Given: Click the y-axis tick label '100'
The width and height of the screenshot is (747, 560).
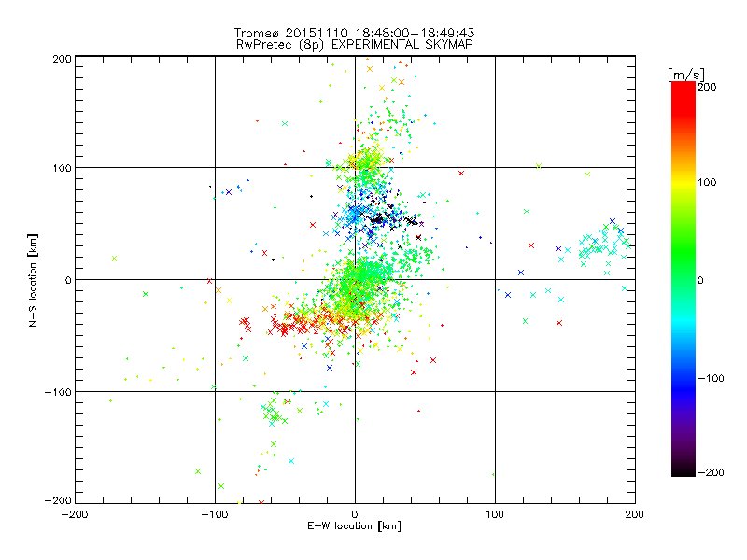Looking at the screenshot, I should pyautogui.click(x=63, y=168).
